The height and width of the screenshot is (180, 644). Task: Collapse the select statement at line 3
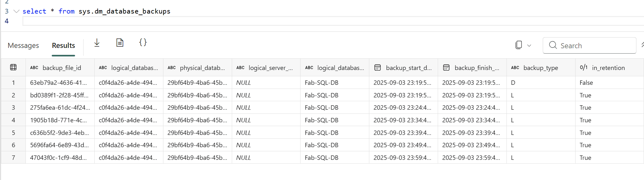pos(16,11)
